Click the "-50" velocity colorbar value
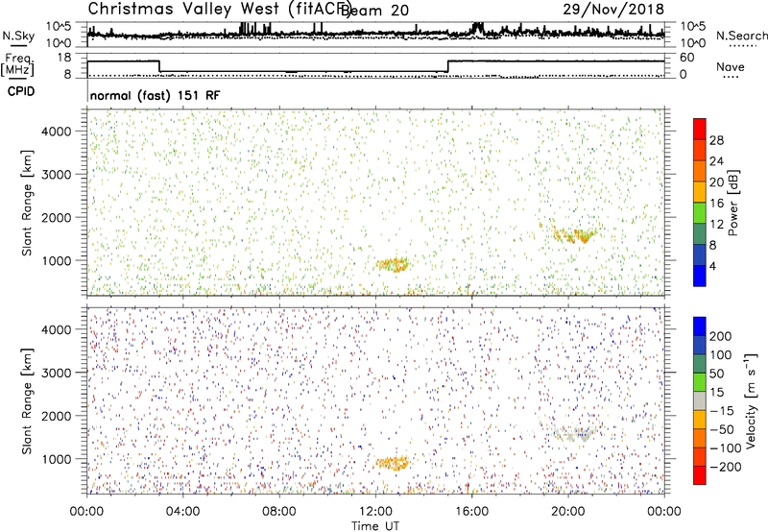The height and width of the screenshot is (532, 768). (722, 429)
